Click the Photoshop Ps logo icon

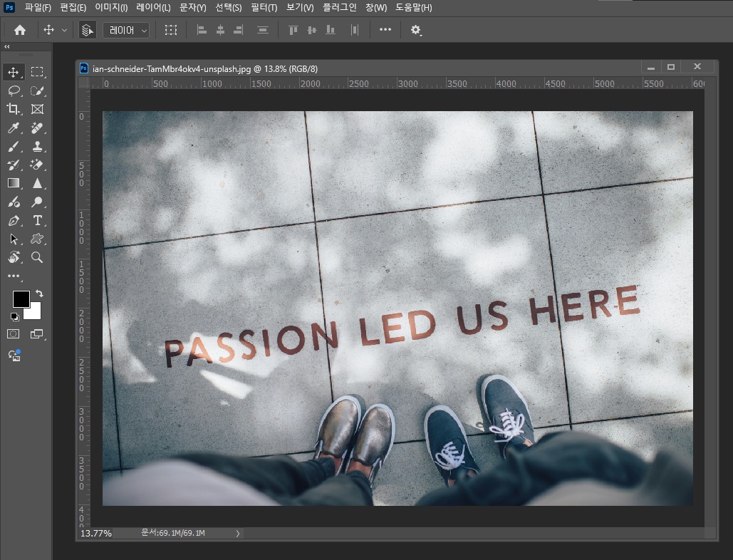(9, 7)
